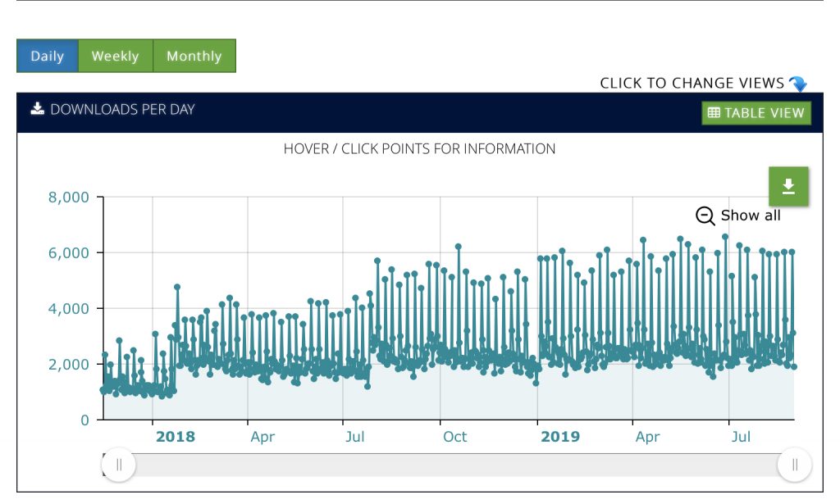Screen dimensions: 840x504
Task: Click the green download chart icon
Action: pos(788,186)
